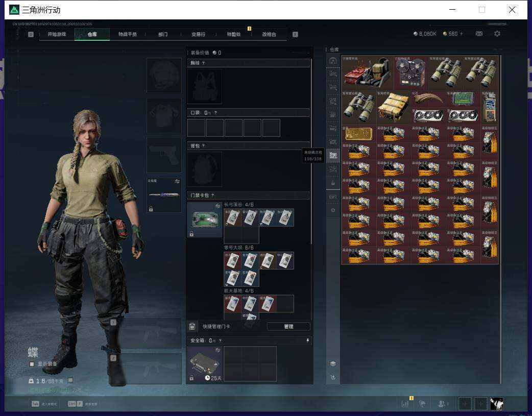Select the keycard case thumbnail

205,219
